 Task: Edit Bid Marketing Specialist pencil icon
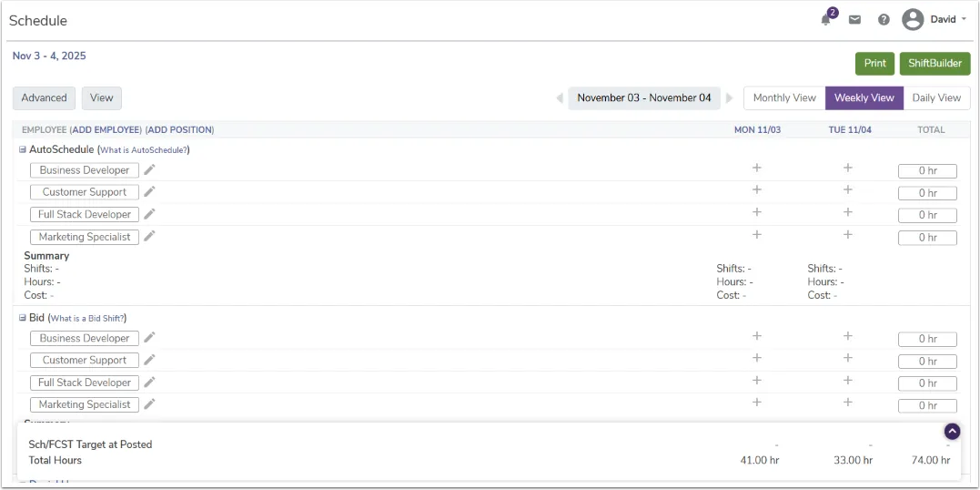148,403
